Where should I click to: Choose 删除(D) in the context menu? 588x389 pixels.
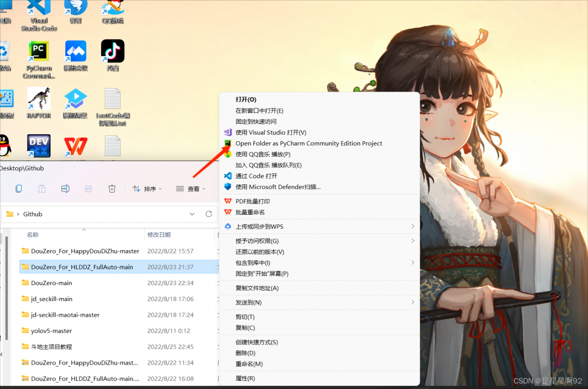click(x=245, y=353)
